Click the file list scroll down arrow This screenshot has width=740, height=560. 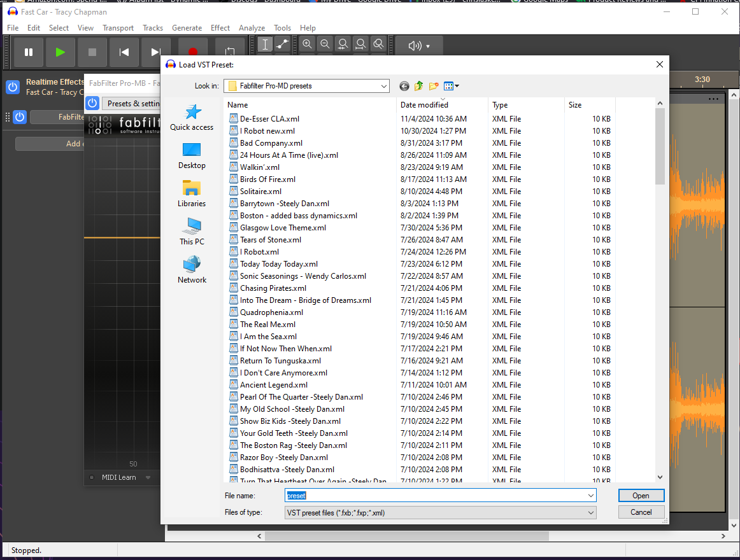[x=660, y=477]
